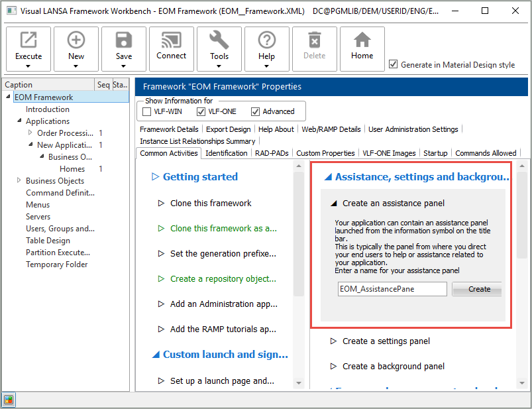Go to Home via house icon

pyautogui.click(x=362, y=40)
